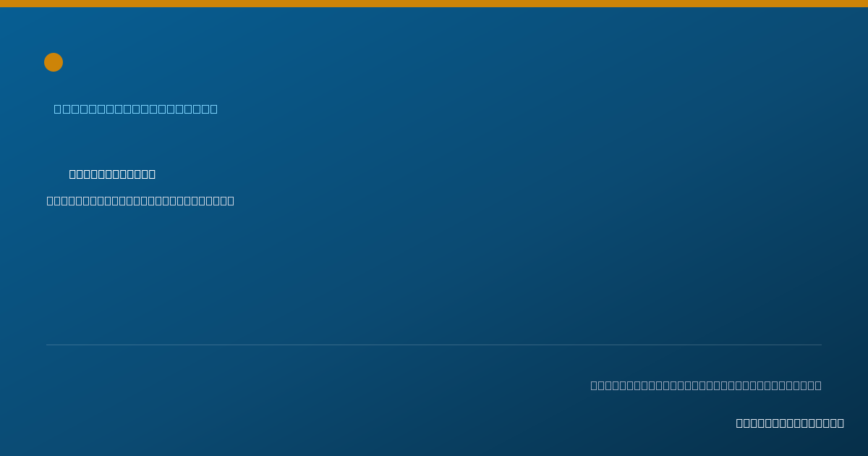
Task: Click the light-blue heading text line
Action: 136,109
